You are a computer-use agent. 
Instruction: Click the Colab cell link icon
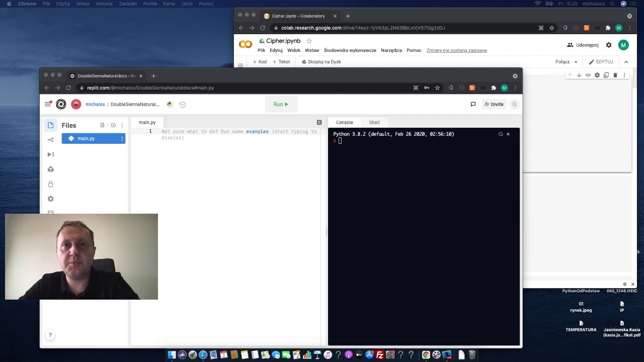(588, 75)
